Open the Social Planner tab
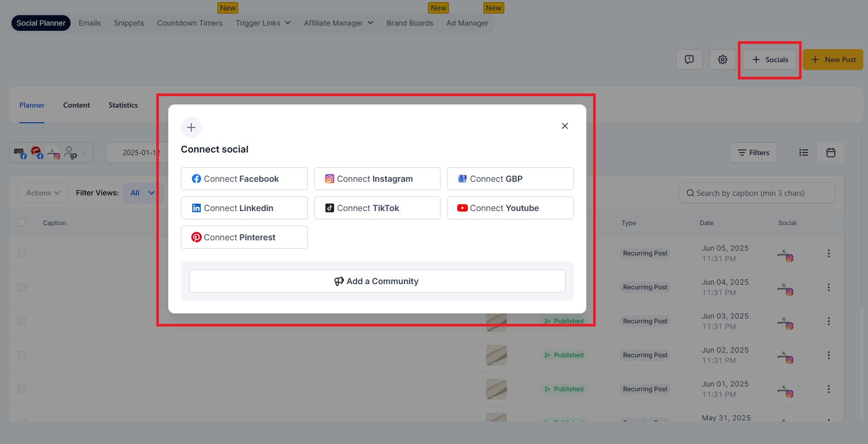Screen dimensions: 868x444 [41, 23]
